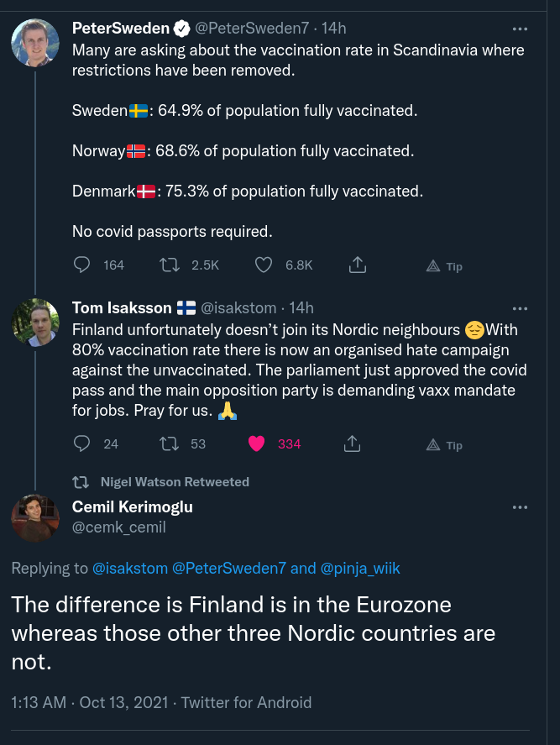The image size is (560, 745).
Task: Open more options for Tom Isaksson's tweet
Action: click(x=521, y=308)
